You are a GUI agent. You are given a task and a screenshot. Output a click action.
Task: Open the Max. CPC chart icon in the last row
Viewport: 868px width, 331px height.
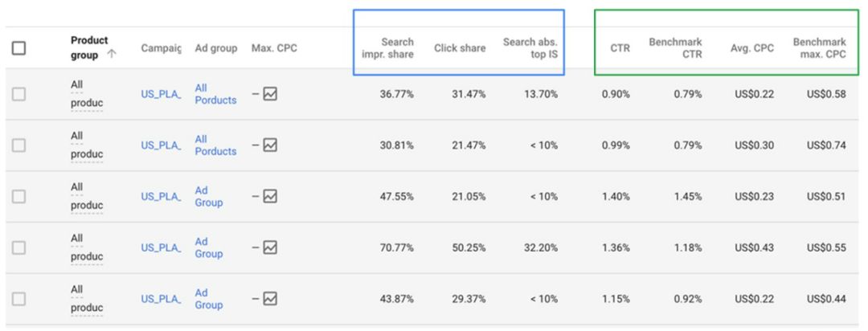tap(270, 299)
